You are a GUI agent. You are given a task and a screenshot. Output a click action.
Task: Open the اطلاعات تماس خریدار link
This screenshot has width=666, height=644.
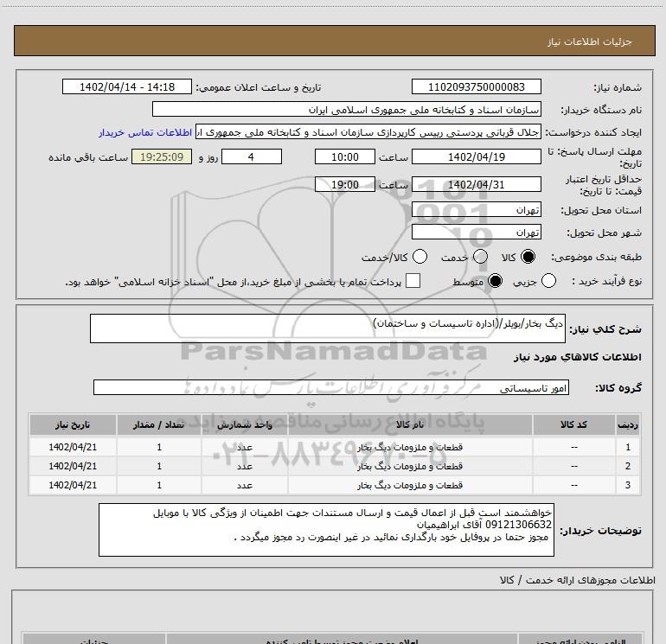tap(145, 132)
